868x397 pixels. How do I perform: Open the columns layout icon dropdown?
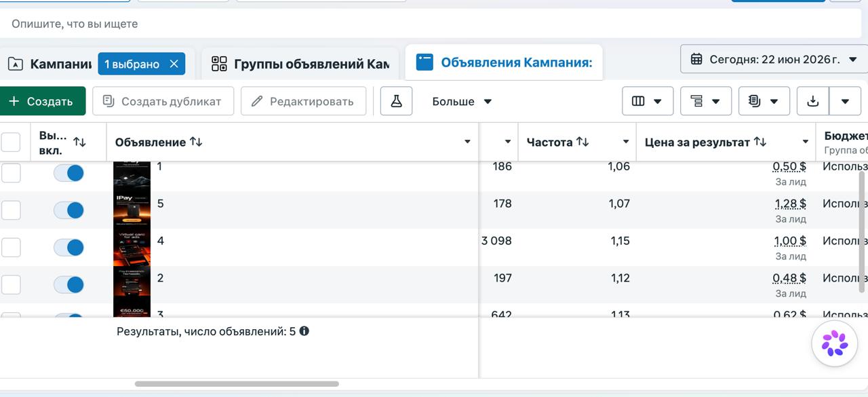tap(648, 101)
